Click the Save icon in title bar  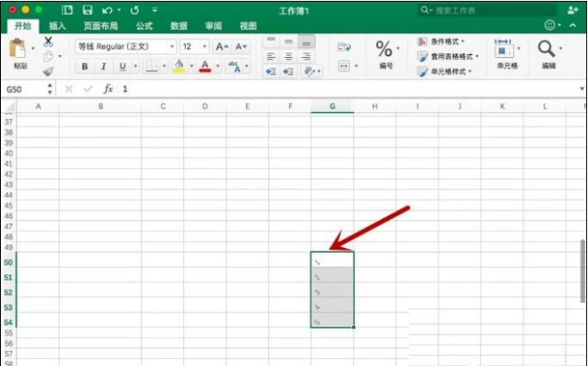tap(87, 11)
